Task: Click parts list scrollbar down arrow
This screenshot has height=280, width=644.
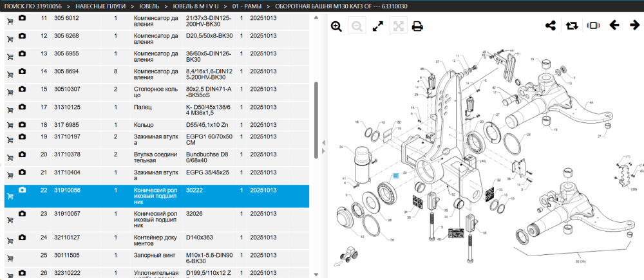Action: pos(316,275)
